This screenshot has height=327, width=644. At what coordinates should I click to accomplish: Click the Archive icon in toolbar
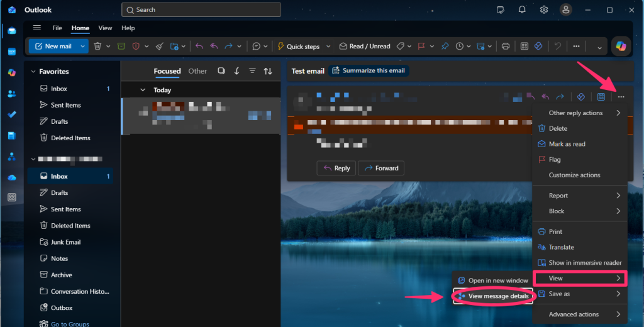[121, 47]
